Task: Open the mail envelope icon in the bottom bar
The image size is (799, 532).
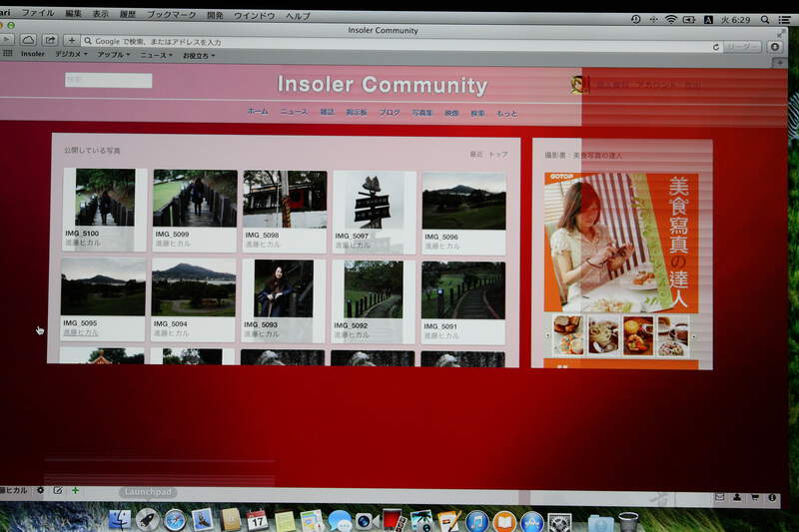Action: pos(719,496)
